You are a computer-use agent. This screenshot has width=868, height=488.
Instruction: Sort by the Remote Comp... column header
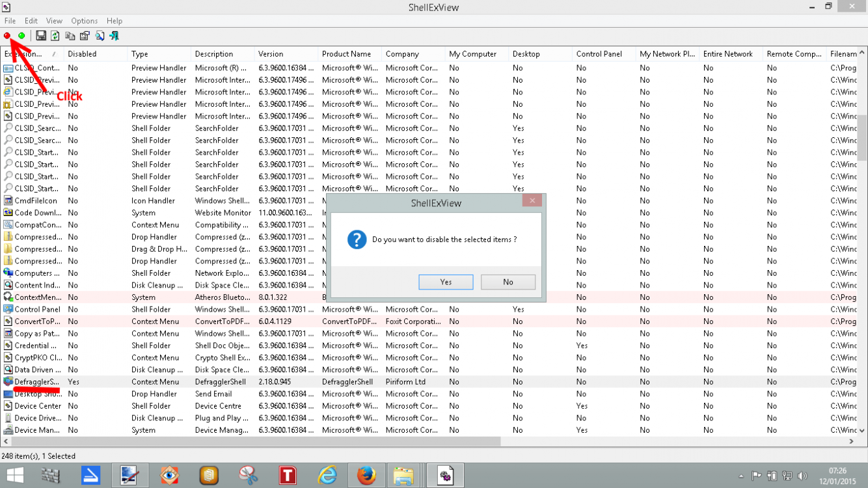(794, 54)
